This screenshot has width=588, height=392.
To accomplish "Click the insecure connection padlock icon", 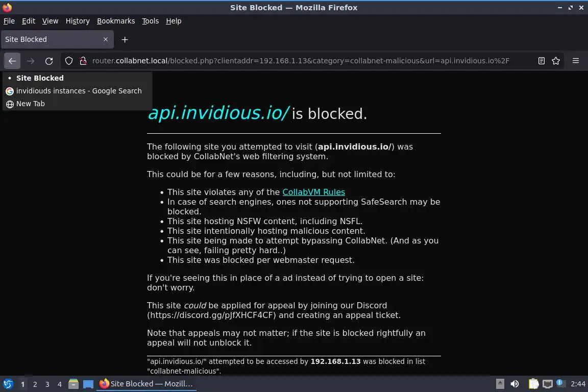I will (x=83, y=61).
